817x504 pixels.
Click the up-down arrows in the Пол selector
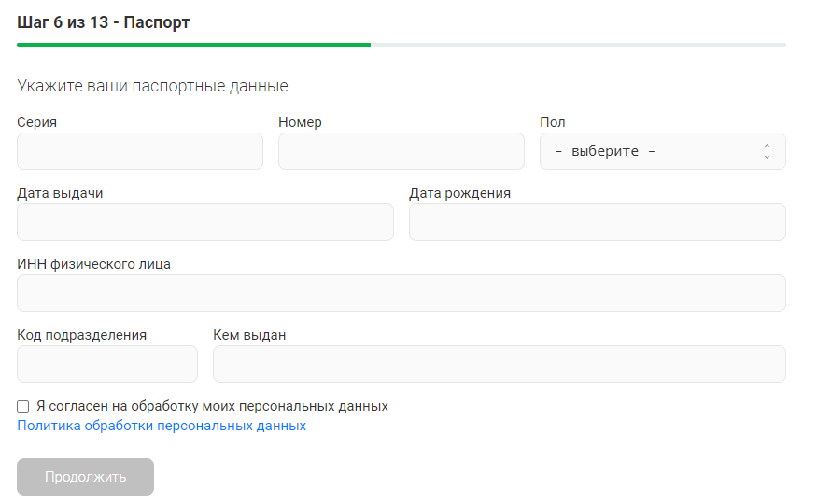click(x=767, y=151)
